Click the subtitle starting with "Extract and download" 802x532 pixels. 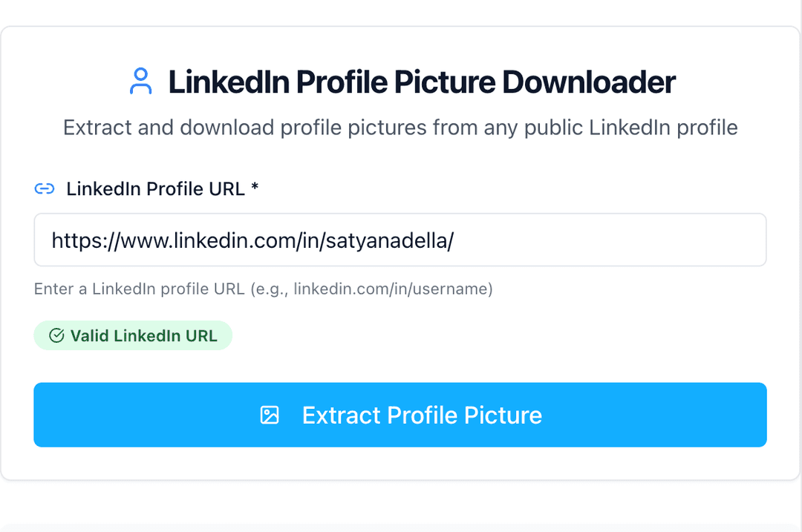(x=400, y=128)
